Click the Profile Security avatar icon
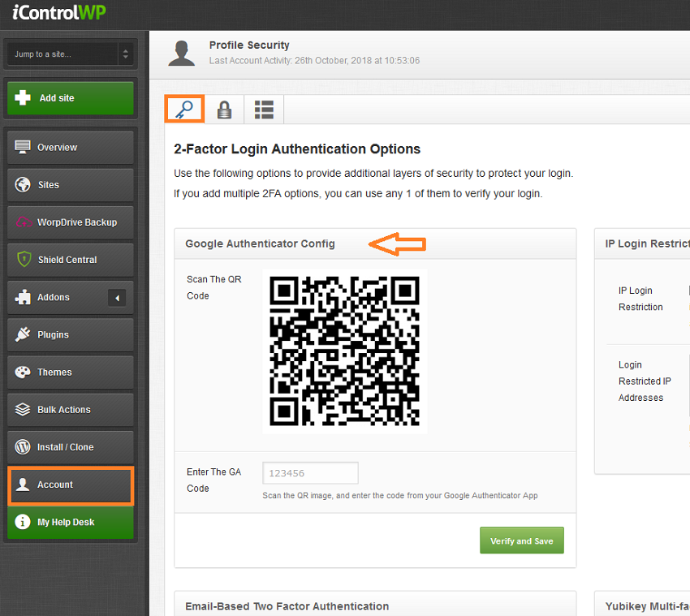Image resolution: width=690 pixels, height=616 pixels. point(181,52)
